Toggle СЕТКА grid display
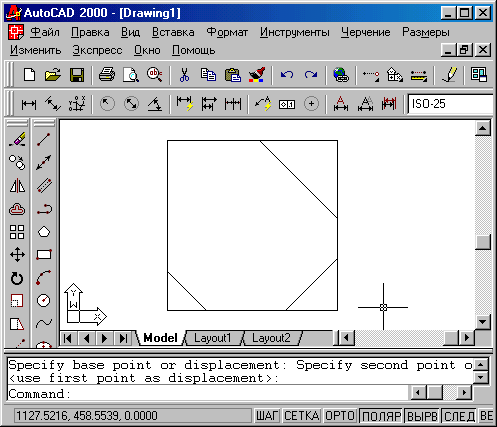This screenshot has width=497, height=427. (x=302, y=416)
